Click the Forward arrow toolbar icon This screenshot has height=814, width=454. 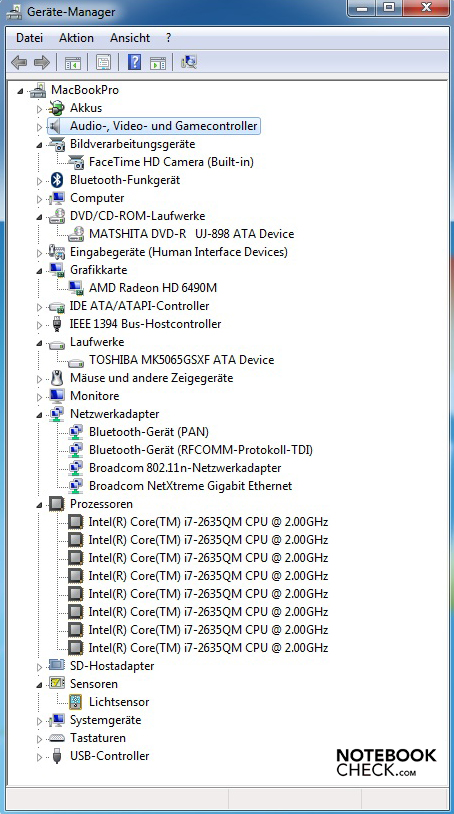coord(42,63)
